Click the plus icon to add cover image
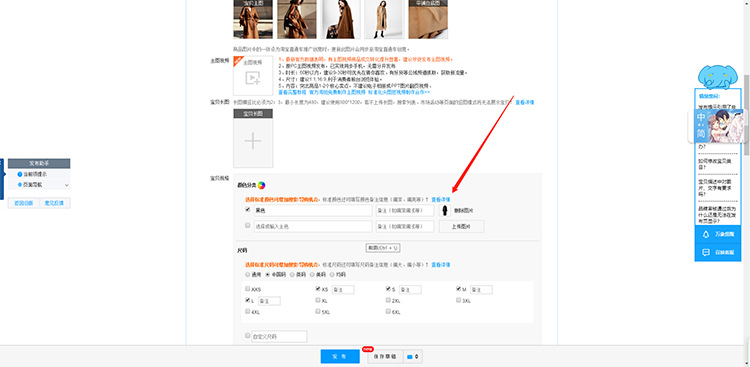The width and height of the screenshot is (750, 367). (x=253, y=141)
